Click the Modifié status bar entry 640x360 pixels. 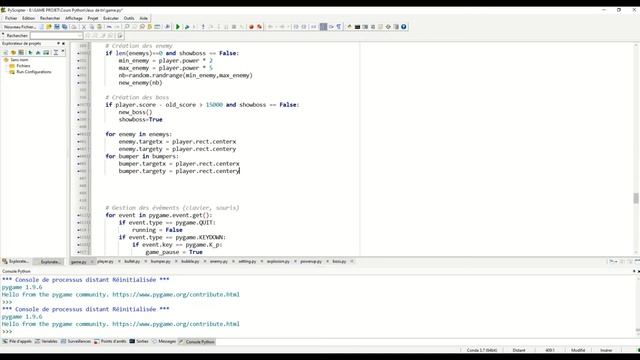(x=578, y=350)
